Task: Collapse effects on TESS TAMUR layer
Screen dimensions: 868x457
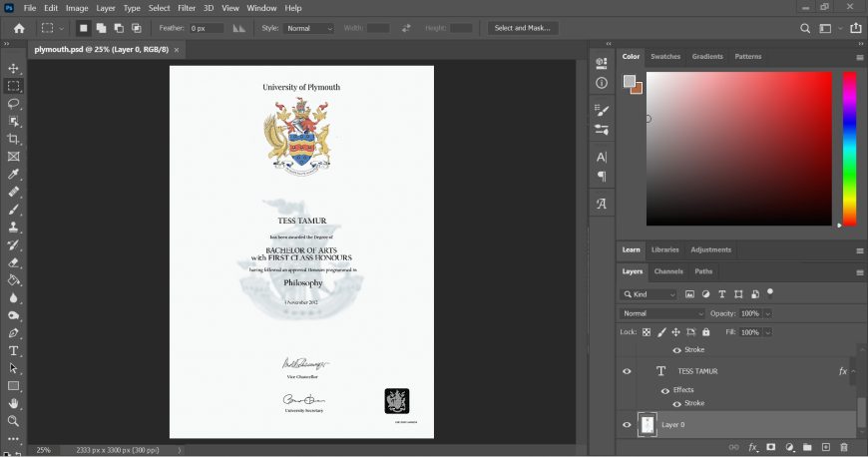Action: pos(852,371)
